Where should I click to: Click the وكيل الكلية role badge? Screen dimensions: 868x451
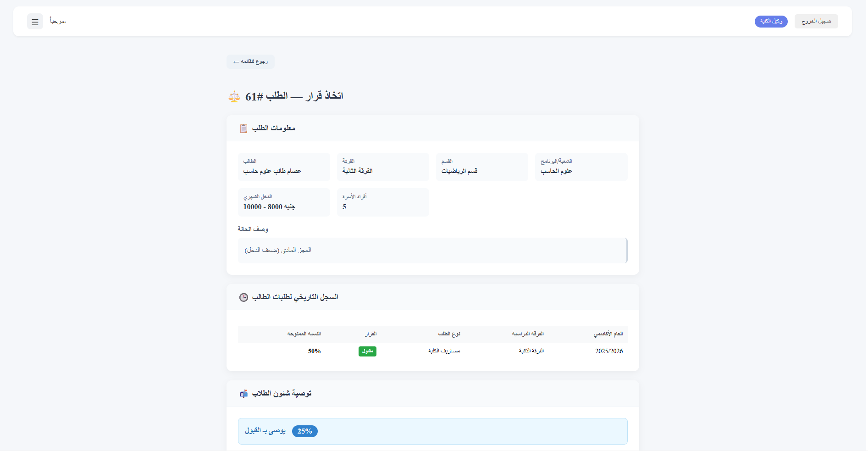(x=771, y=21)
